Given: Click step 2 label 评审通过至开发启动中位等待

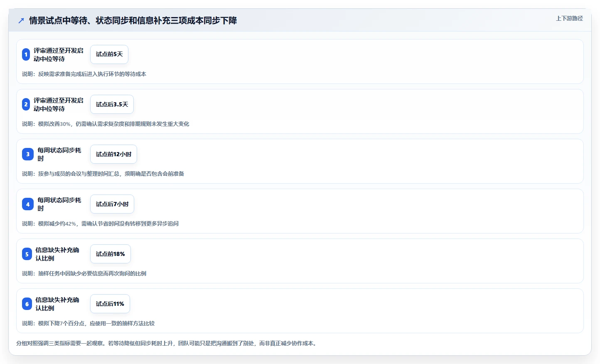Looking at the screenshot, I should [x=59, y=104].
